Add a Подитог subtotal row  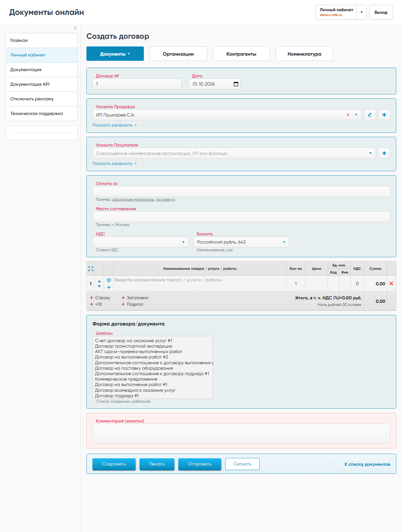(132, 304)
